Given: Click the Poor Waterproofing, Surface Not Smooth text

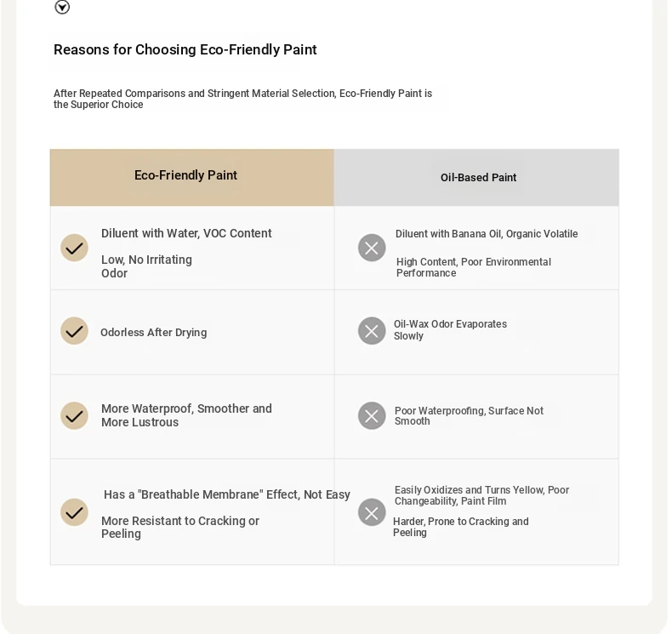Looking at the screenshot, I should [469, 416].
